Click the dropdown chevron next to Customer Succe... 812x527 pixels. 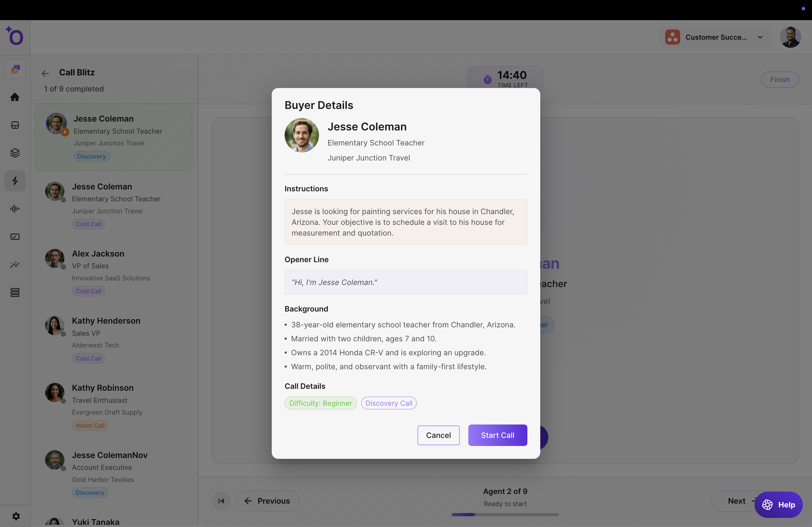click(760, 37)
